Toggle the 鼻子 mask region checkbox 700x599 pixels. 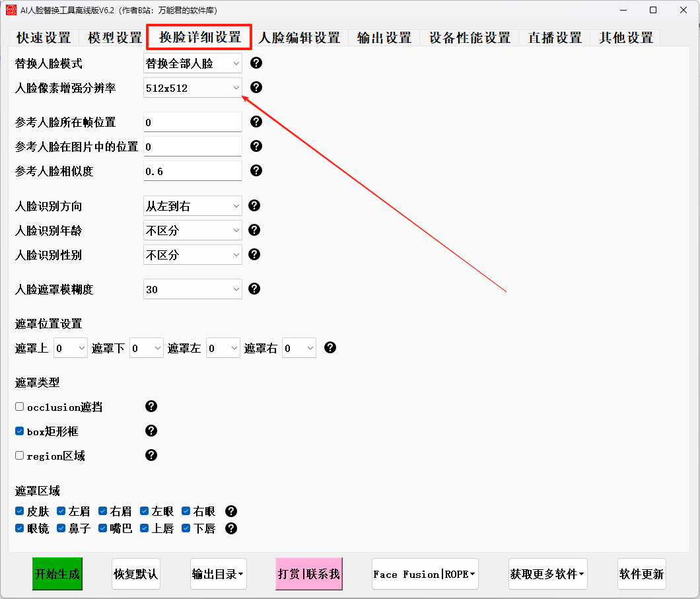[61, 528]
